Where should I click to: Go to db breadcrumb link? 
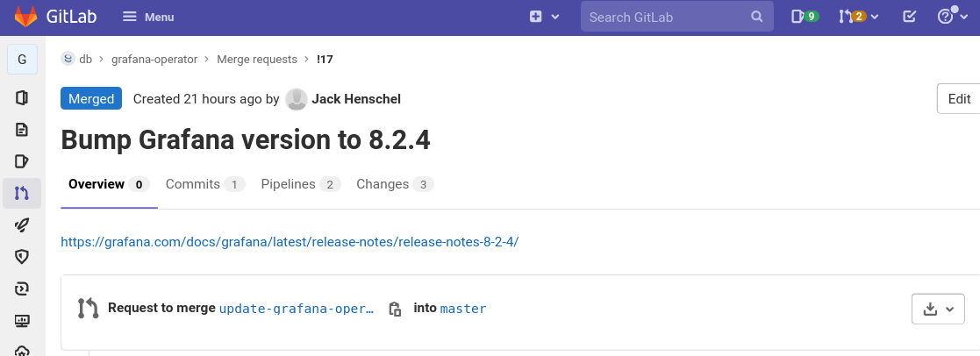86,60
